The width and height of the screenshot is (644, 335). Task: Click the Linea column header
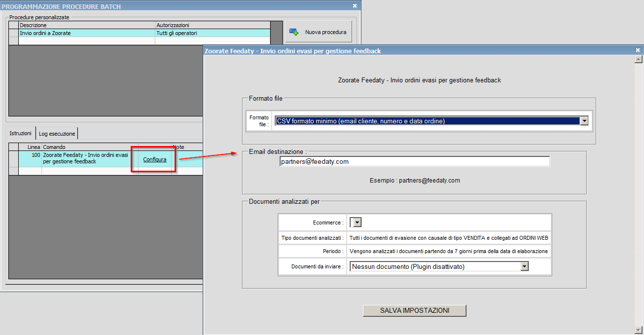[x=30, y=147]
